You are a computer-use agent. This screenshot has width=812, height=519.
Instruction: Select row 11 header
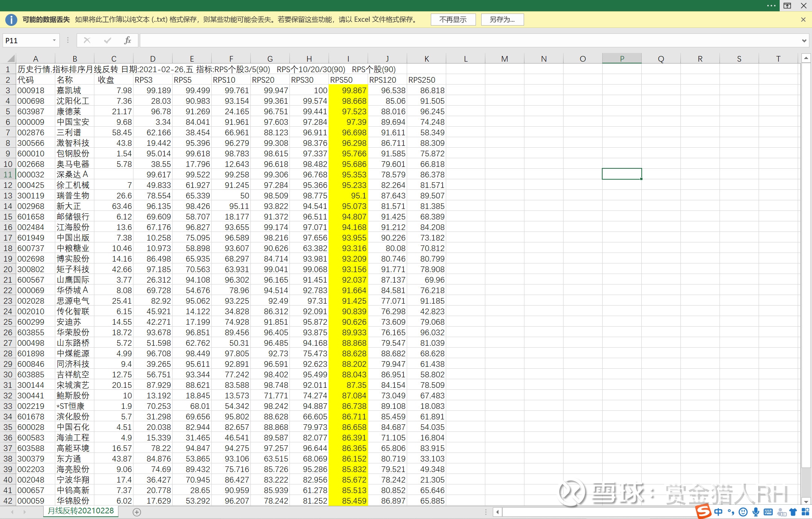coord(8,174)
